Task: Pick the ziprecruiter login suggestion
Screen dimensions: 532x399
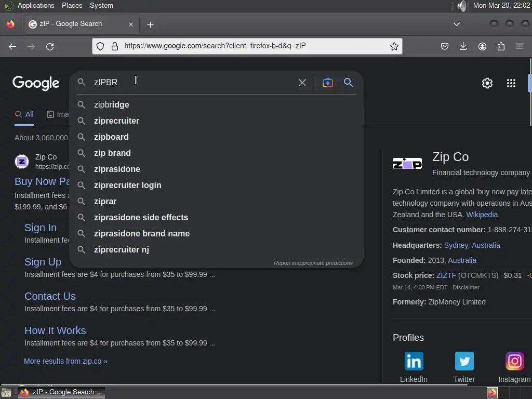Action: (x=216, y=185)
